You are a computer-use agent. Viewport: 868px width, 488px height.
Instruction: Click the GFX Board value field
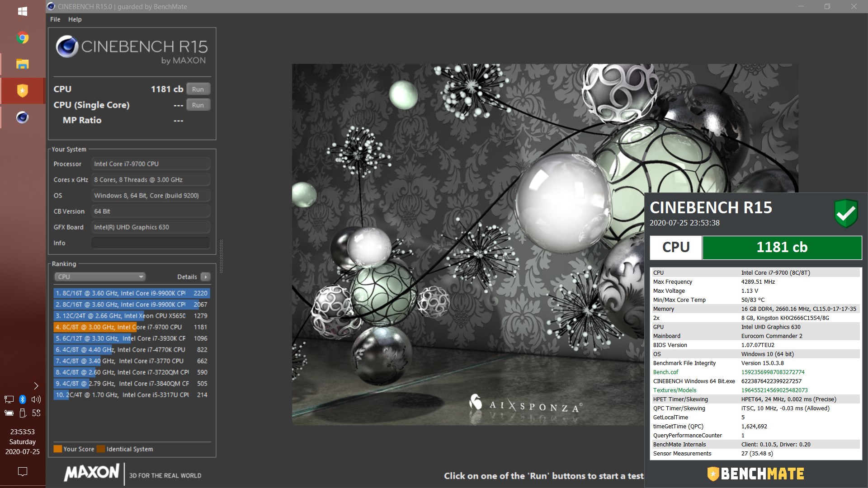tap(151, 227)
